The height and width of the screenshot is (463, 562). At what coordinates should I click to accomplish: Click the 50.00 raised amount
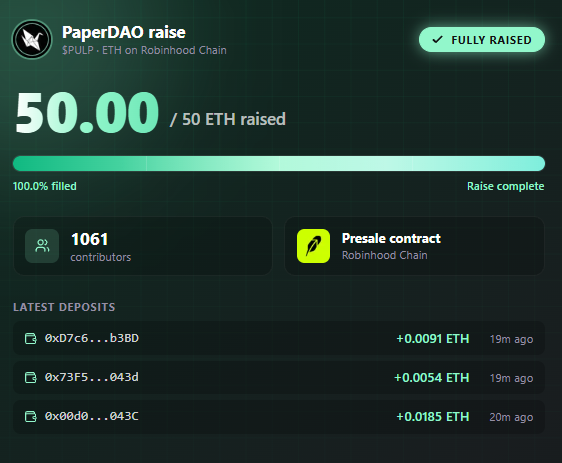coord(87,112)
